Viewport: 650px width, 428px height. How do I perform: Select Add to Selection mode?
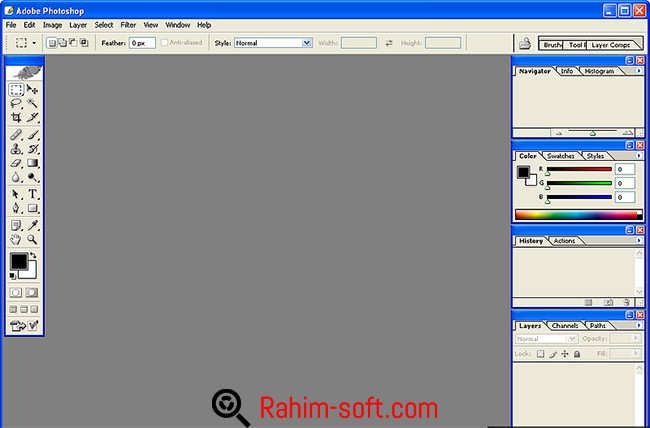pos(63,43)
